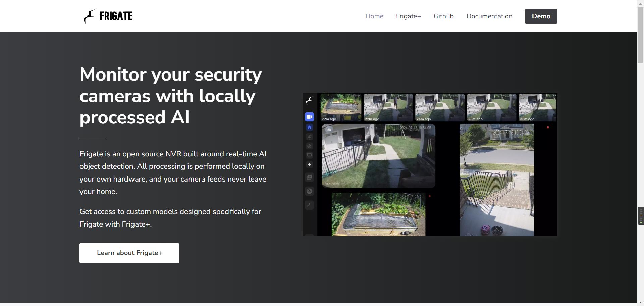Image resolution: width=644 pixels, height=306 pixels.
Task: Click the Frigate+ bird icon at the sidebar bottom
Action: 309,205
